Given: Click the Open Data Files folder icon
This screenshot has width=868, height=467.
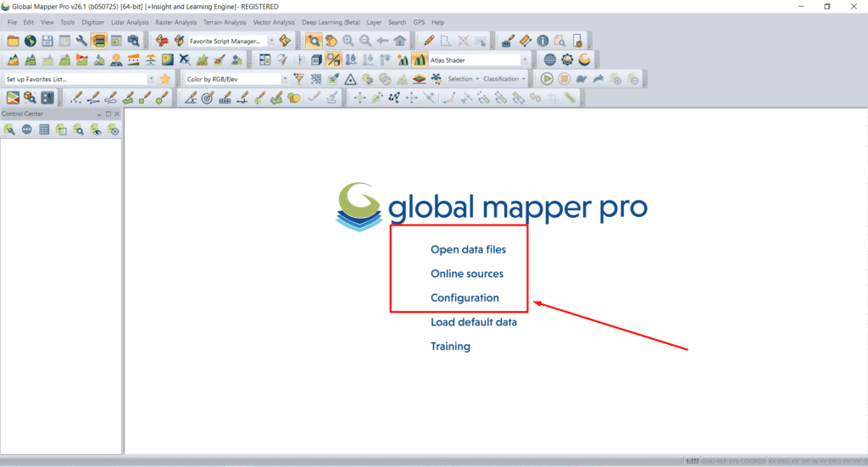Looking at the screenshot, I should (x=13, y=41).
